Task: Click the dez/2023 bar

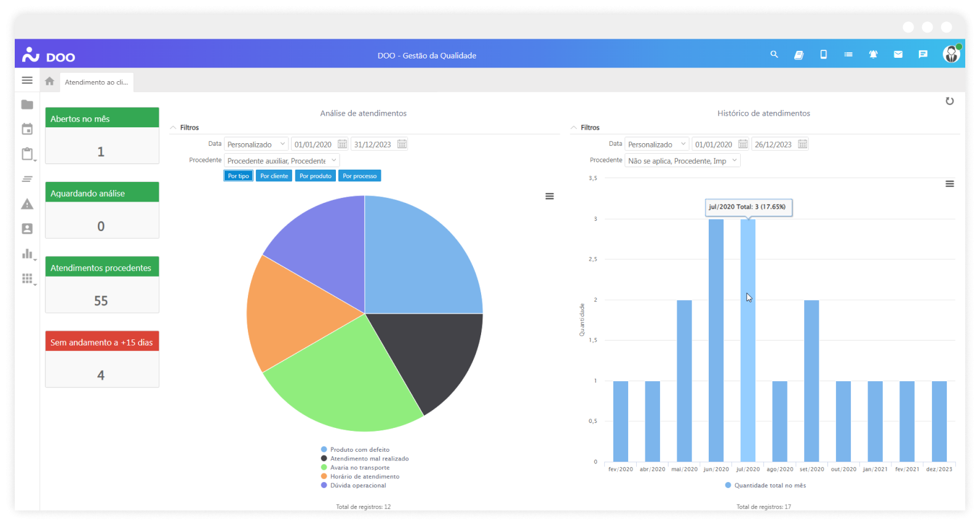Action: point(939,421)
